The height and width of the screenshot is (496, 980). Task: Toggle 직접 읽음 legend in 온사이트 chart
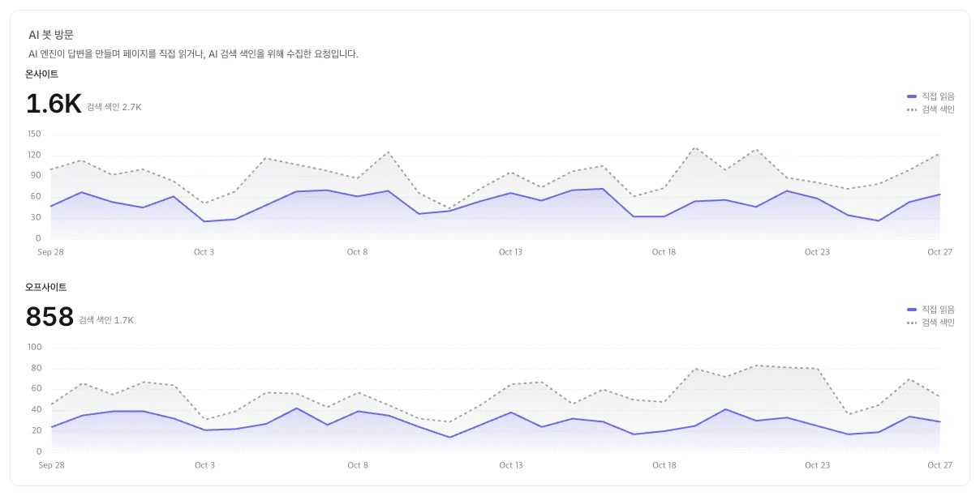click(931, 96)
